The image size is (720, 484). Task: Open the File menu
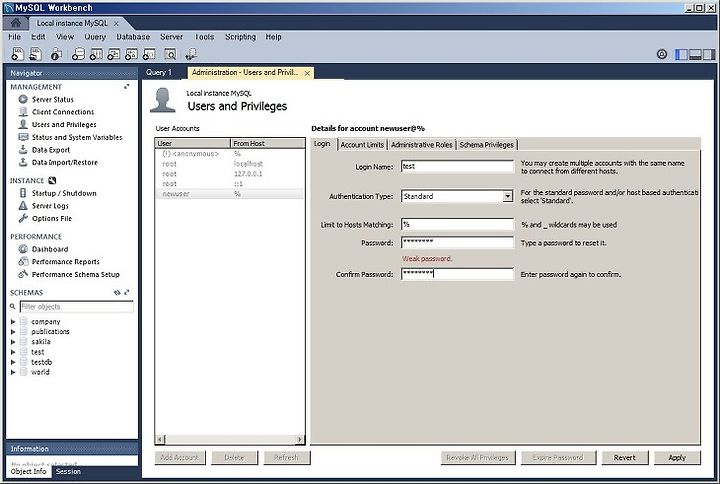tap(14, 37)
